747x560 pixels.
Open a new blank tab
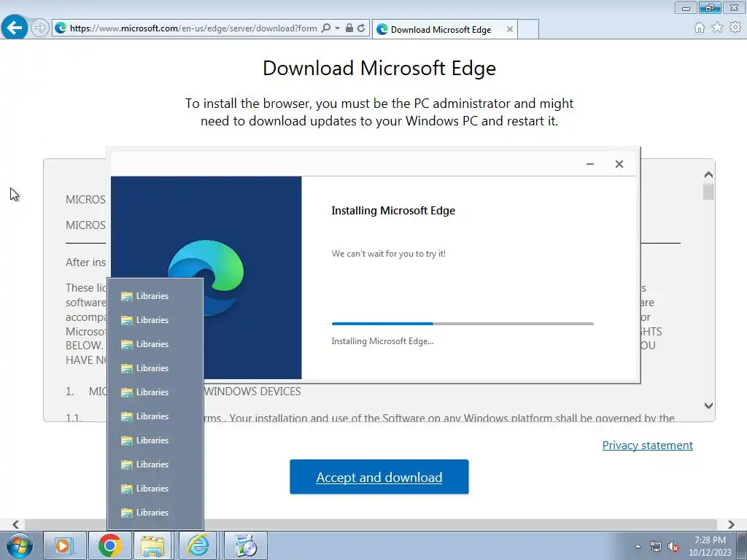(x=528, y=29)
